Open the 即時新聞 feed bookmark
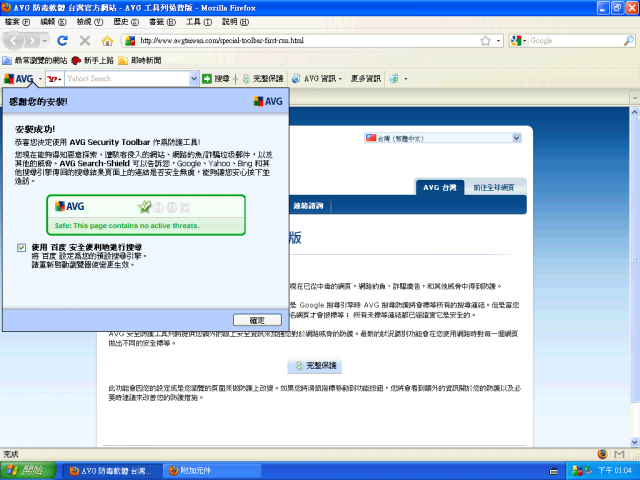640x480 pixels. coord(140,60)
